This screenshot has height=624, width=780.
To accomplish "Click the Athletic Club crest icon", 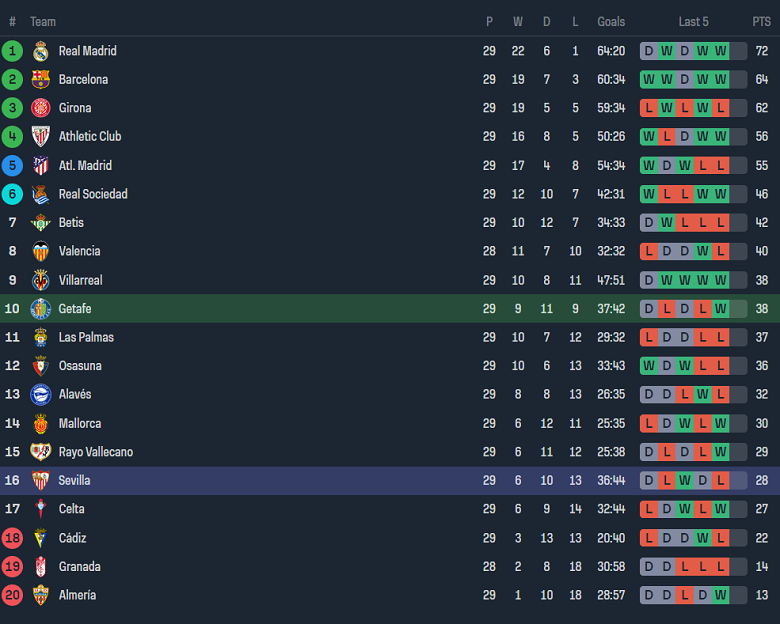I will (40, 137).
